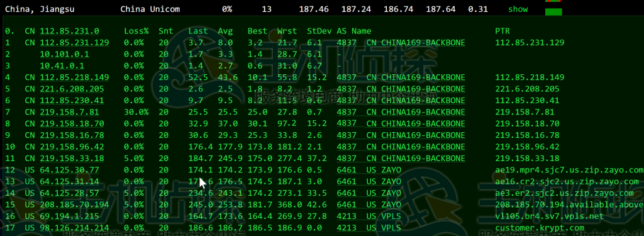Click the green status bar next to show
Screen dimensions: 644x236
(x=553, y=12)
